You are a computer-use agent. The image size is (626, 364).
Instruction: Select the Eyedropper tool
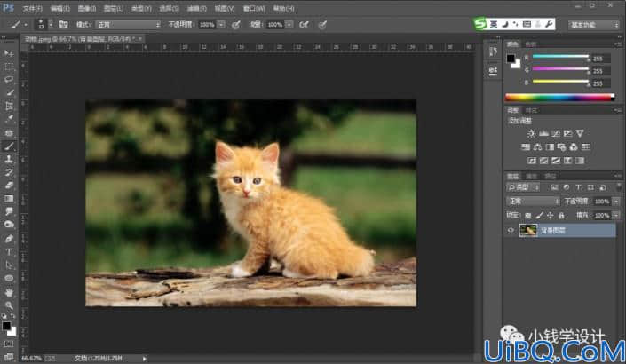(9, 119)
